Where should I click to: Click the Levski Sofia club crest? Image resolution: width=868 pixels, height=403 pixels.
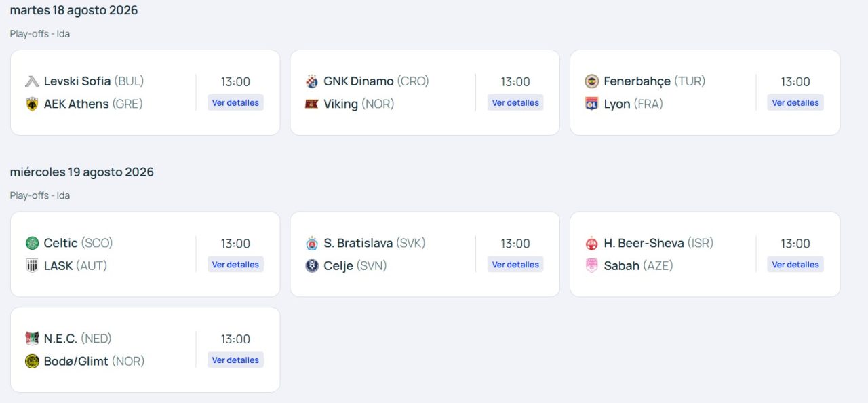pyautogui.click(x=32, y=81)
